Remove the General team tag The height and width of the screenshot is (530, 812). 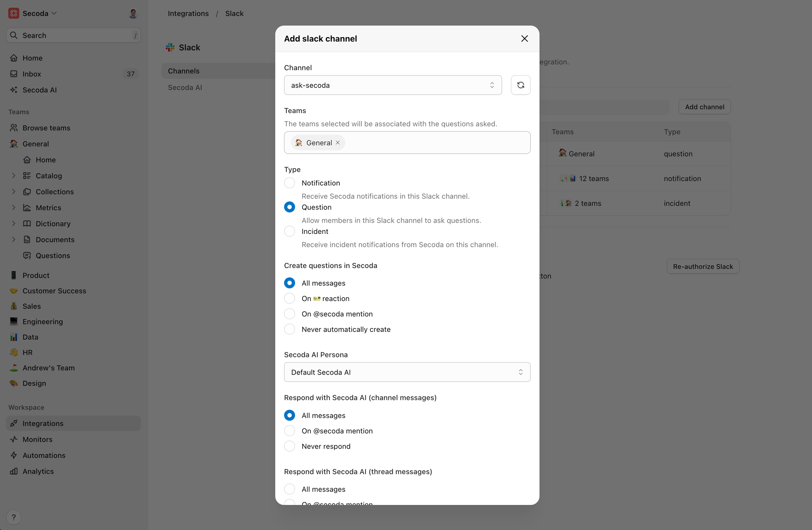coord(338,142)
